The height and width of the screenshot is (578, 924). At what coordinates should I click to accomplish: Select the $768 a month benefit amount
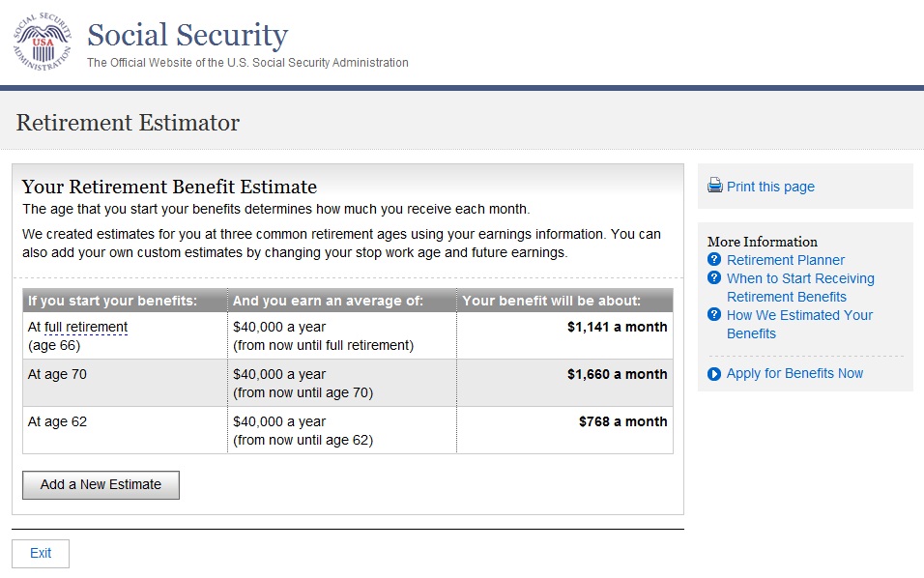point(622,422)
